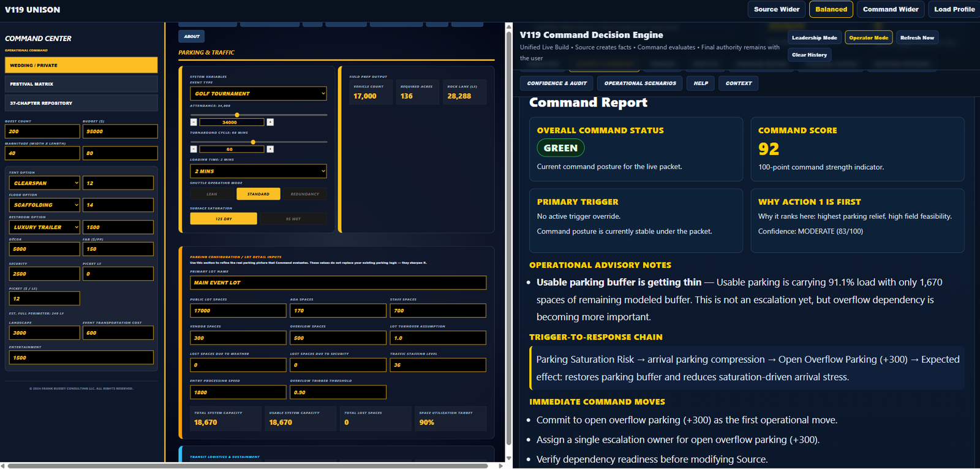
Task: Open the Help tab
Action: click(701, 83)
